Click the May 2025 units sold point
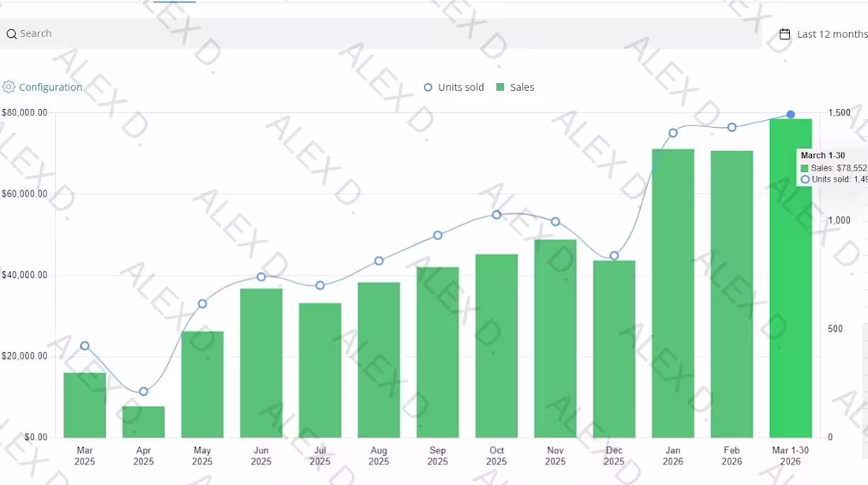The image size is (868, 485). [x=202, y=304]
